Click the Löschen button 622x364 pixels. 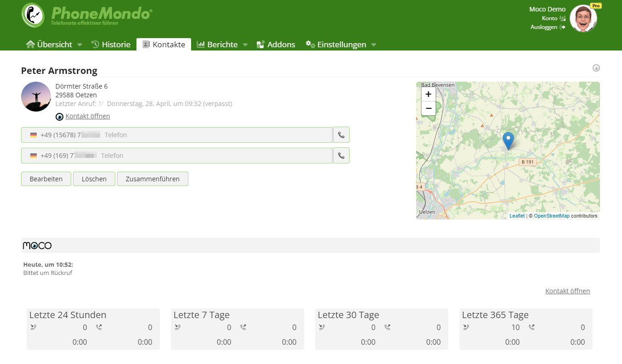point(94,179)
